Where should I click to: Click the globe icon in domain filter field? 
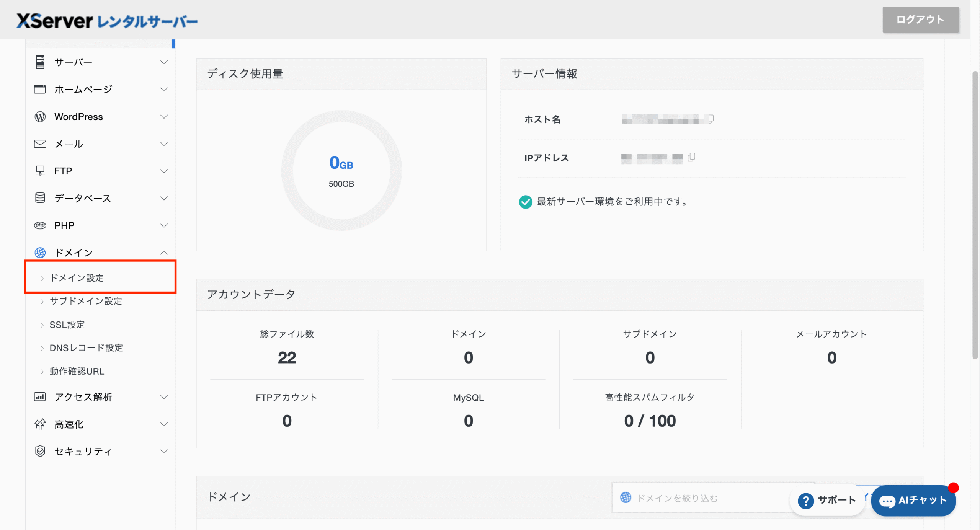(x=626, y=497)
